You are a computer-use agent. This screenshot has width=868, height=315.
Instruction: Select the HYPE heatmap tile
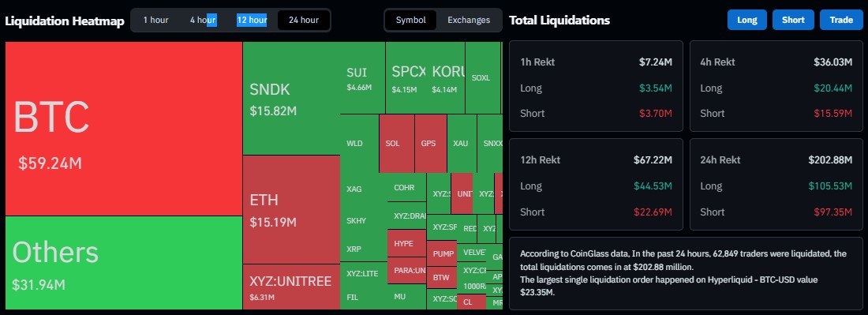click(406, 243)
